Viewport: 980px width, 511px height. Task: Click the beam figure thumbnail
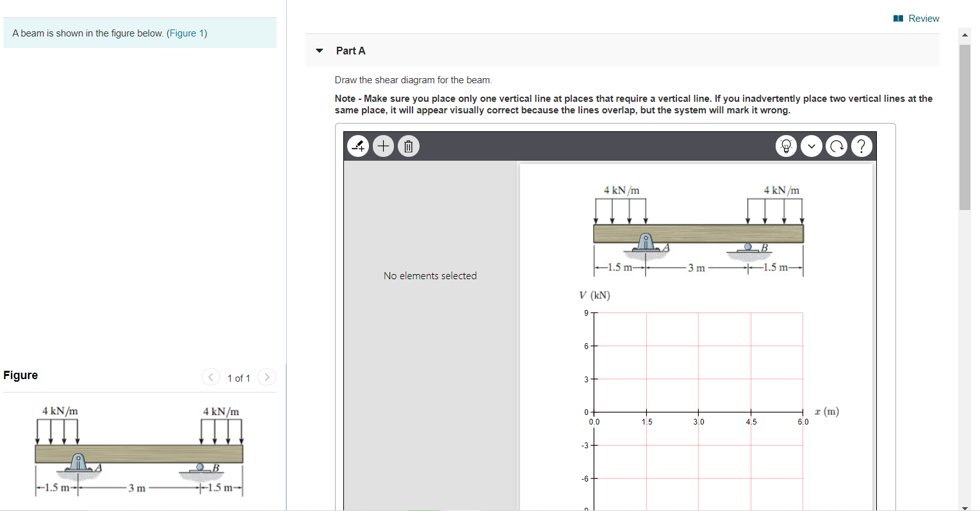click(x=139, y=451)
